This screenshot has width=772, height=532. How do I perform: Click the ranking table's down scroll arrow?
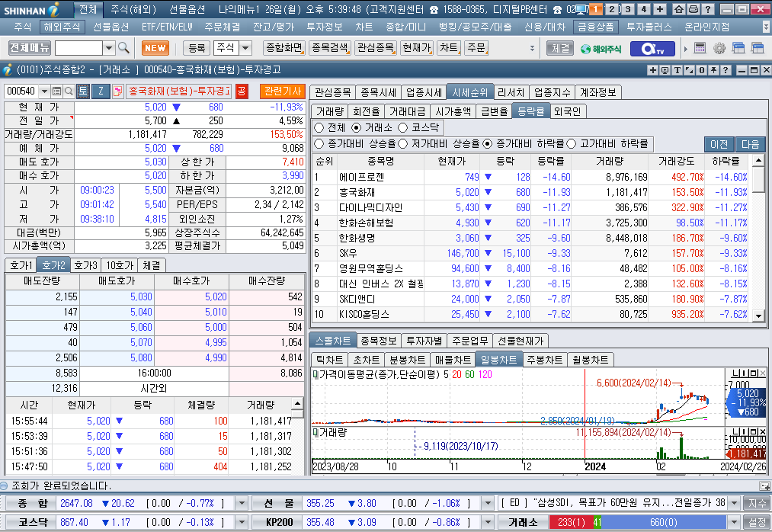pyautogui.click(x=758, y=316)
